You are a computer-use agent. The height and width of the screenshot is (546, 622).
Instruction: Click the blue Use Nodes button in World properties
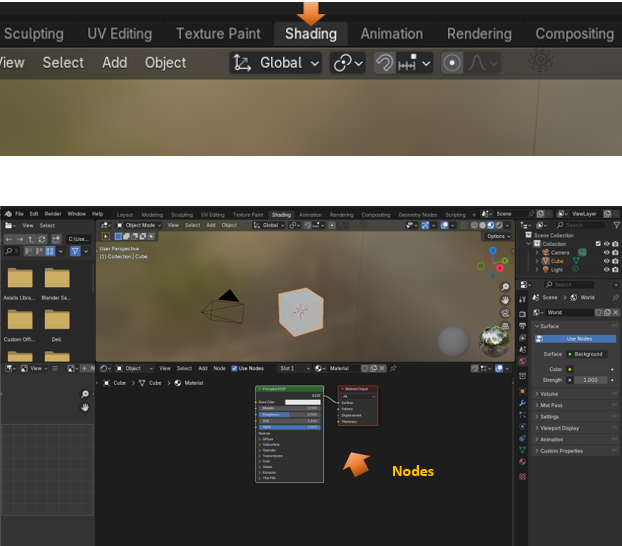point(579,339)
